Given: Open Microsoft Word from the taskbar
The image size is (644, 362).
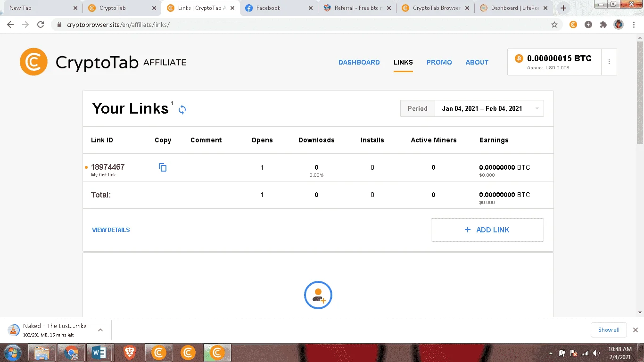Looking at the screenshot, I should pyautogui.click(x=99, y=353).
